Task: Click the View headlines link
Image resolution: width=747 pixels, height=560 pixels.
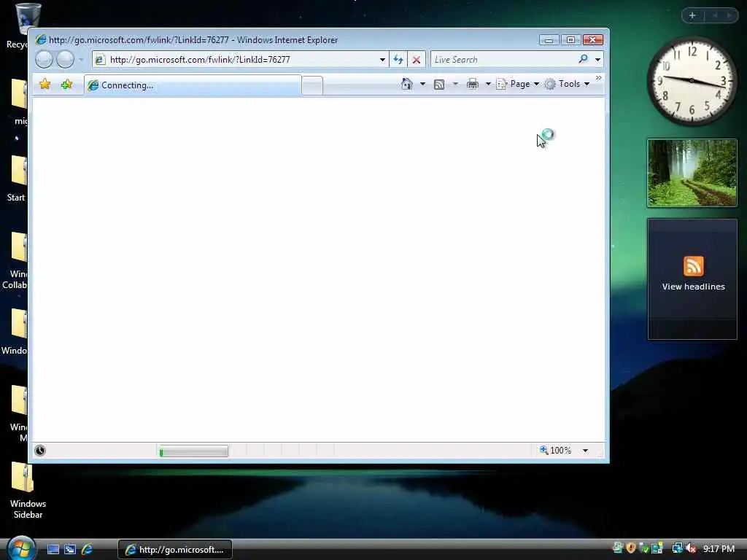Action: [x=693, y=287]
